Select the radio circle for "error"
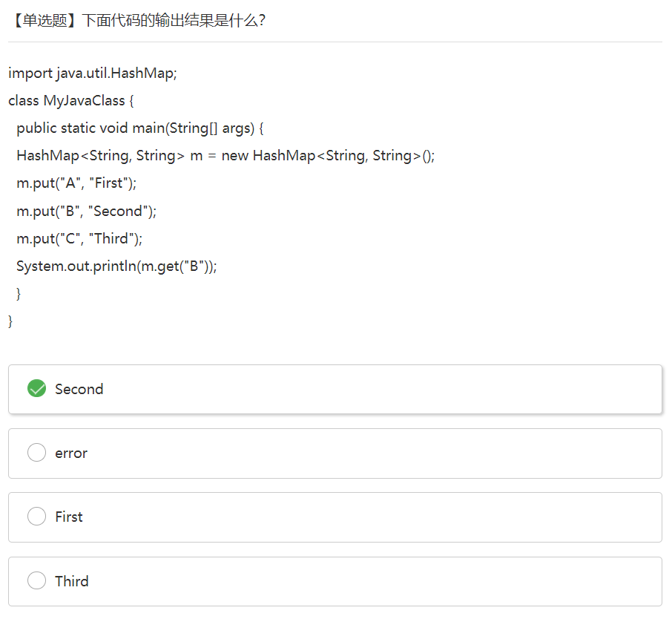The width and height of the screenshot is (672, 619). click(36, 453)
